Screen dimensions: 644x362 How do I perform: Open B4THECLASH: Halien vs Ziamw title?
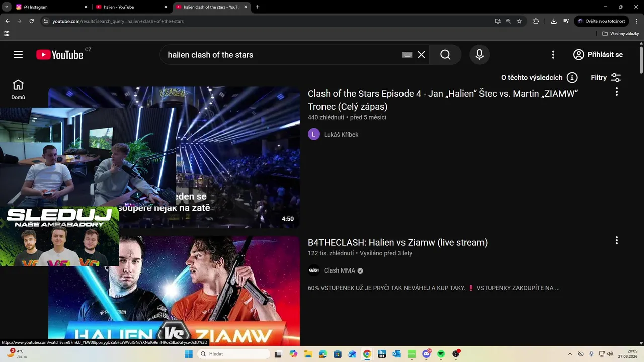click(397, 242)
